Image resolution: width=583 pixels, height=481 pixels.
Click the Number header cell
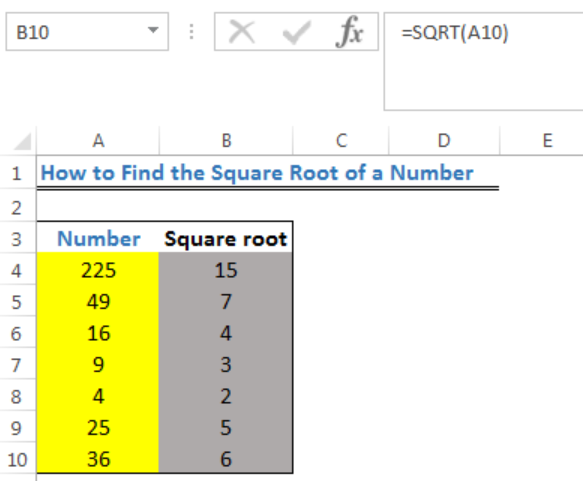coord(98,238)
